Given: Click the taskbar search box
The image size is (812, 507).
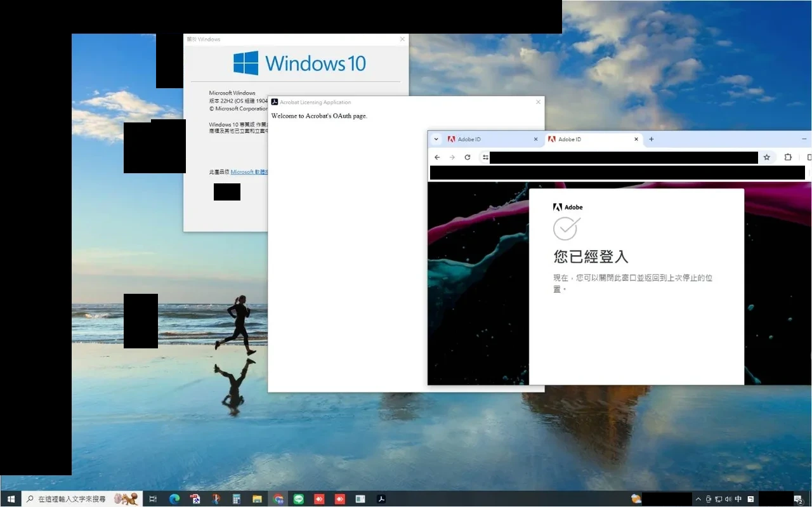Looking at the screenshot, I should point(81,499).
